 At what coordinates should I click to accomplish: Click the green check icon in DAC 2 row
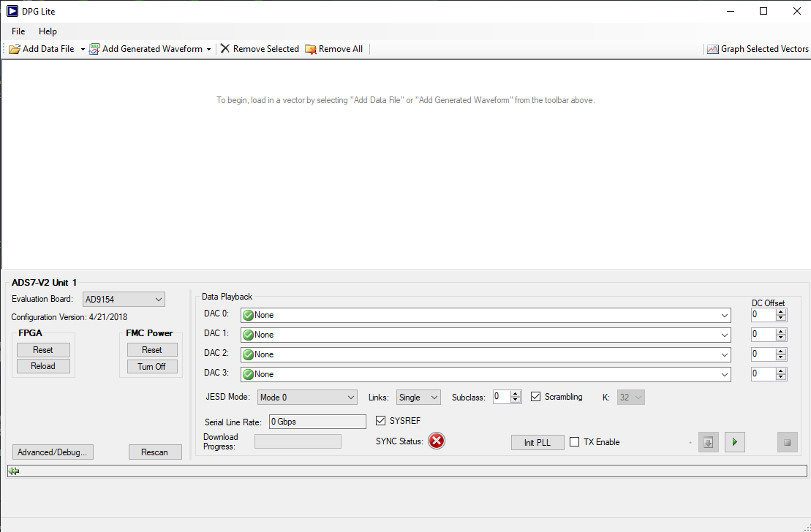pos(248,354)
